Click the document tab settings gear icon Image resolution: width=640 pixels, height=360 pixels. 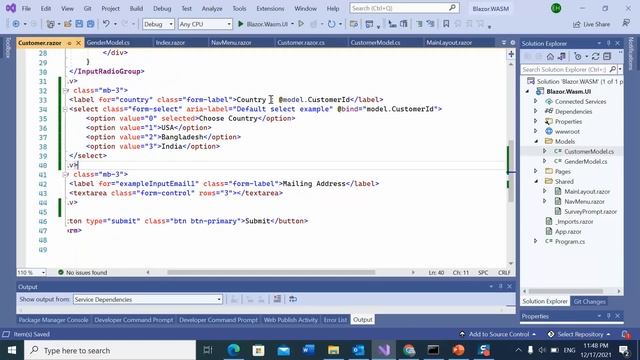coord(513,42)
